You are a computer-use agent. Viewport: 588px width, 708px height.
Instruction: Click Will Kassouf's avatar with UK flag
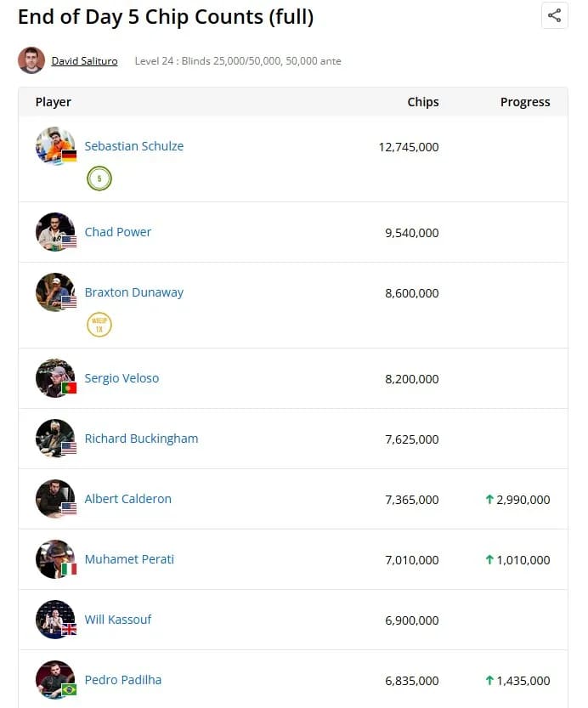55,620
